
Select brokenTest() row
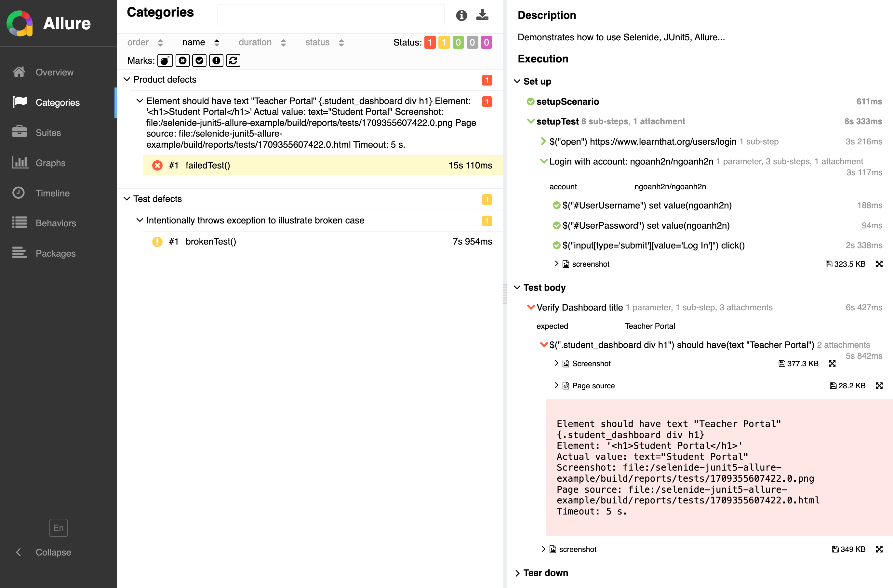point(323,241)
